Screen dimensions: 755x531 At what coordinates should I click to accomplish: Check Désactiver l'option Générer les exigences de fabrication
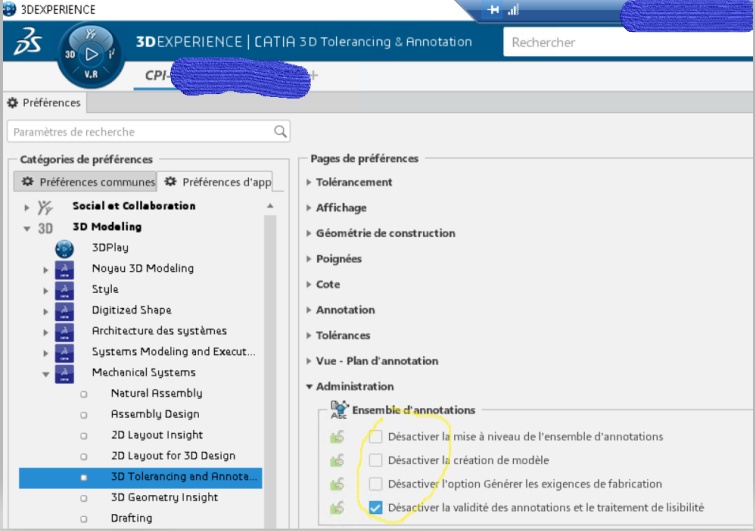[x=376, y=484]
